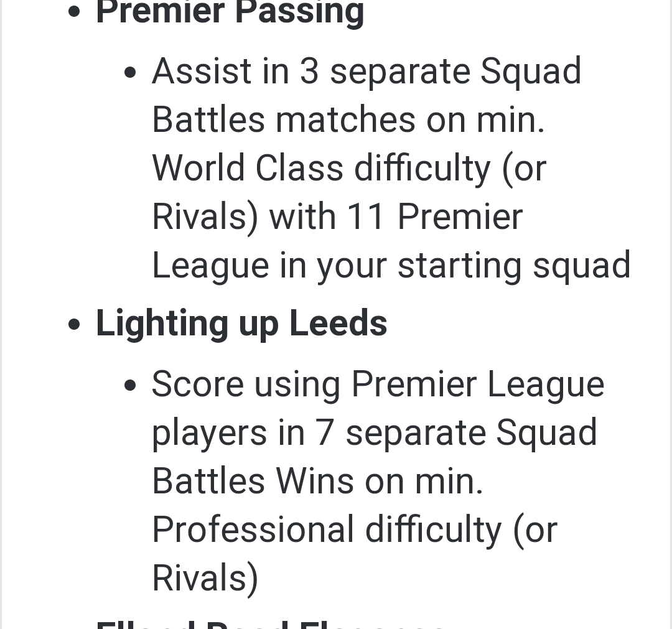Click the number "7" in the score objective
Image resolution: width=672 pixels, height=629 pixels.
pyautogui.click(x=325, y=433)
